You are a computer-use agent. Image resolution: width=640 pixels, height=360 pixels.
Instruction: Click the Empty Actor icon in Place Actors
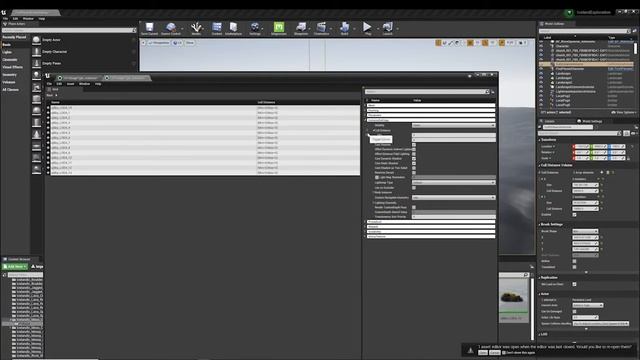[36, 40]
